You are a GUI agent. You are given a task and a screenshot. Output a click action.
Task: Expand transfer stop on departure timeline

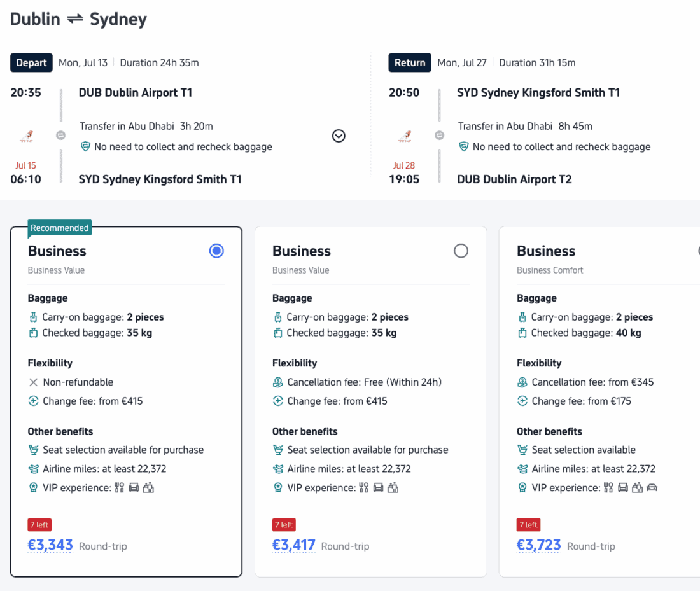pos(60,136)
